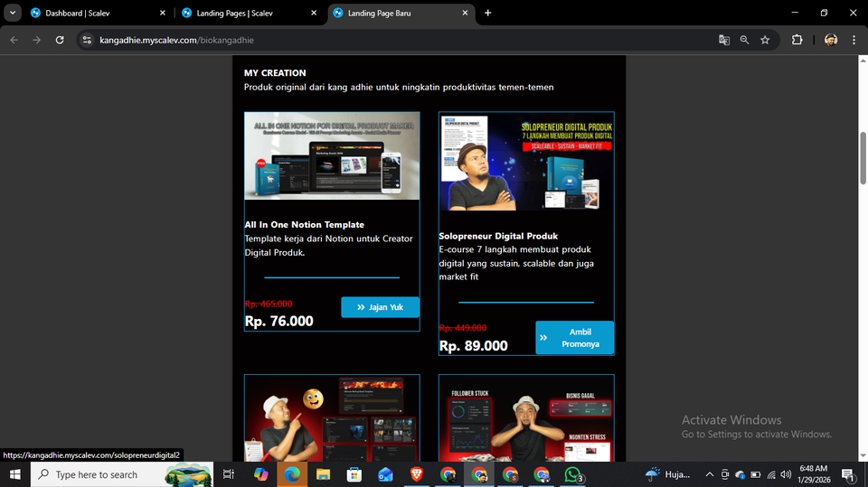Bookmark this page with the star icon
868x487 pixels.
[x=765, y=40]
